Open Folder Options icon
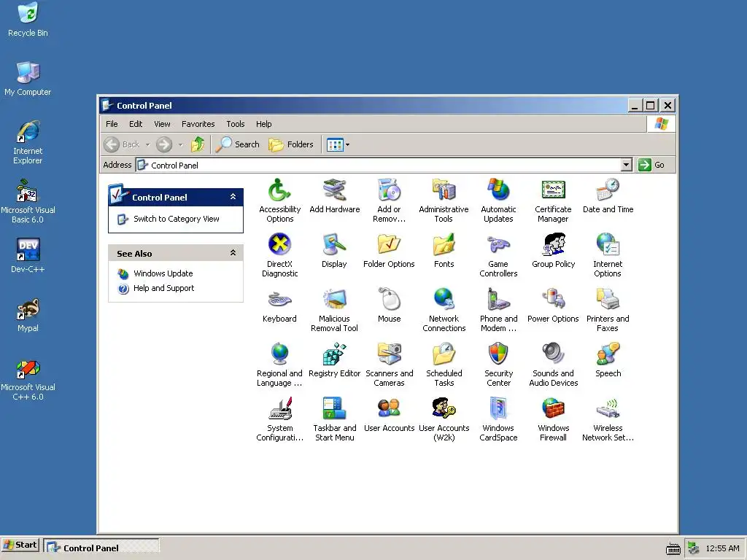The height and width of the screenshot is (560, 747). [x=390, y=245]
